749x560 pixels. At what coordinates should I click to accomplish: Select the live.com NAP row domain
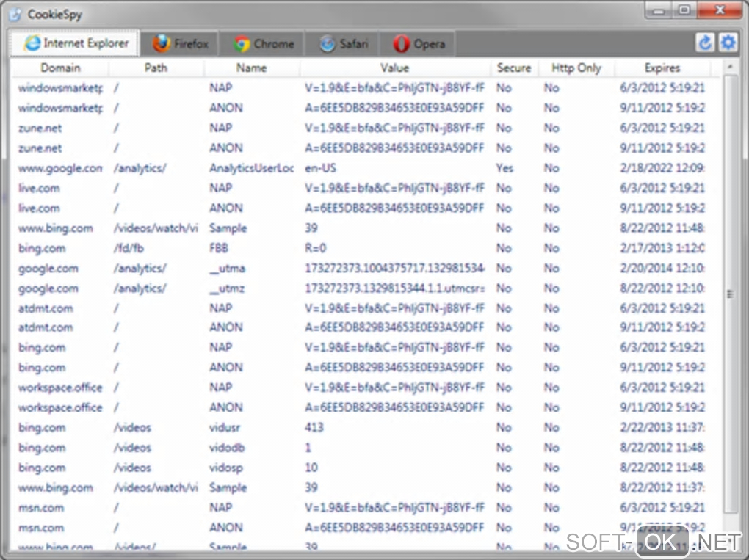click(x=39, y=188)
